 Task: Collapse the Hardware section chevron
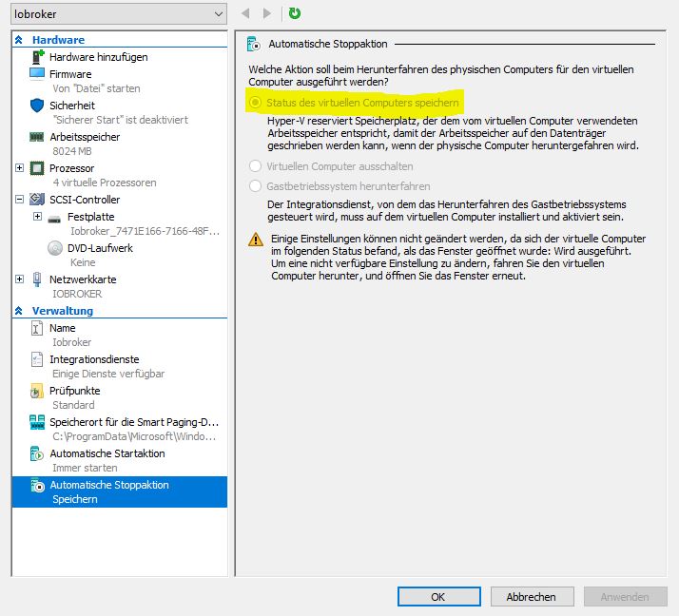(x=19, y=40)
